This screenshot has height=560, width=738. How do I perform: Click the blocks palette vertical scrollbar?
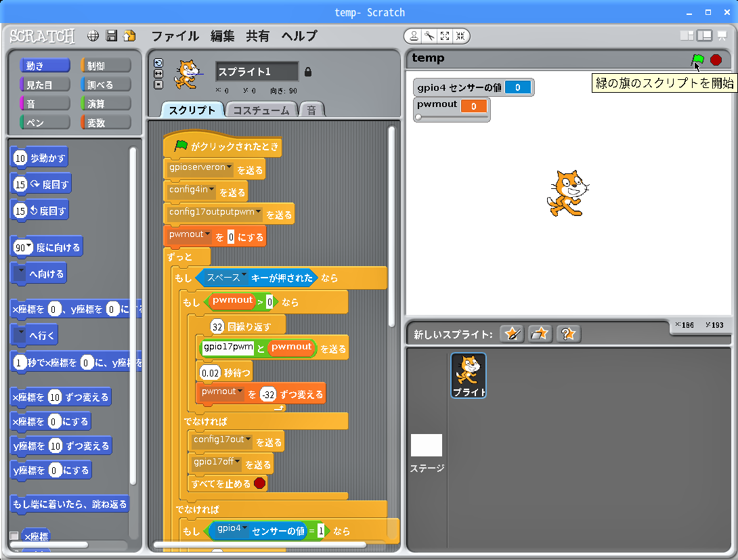pyautogui.click(x=133, y=316)
